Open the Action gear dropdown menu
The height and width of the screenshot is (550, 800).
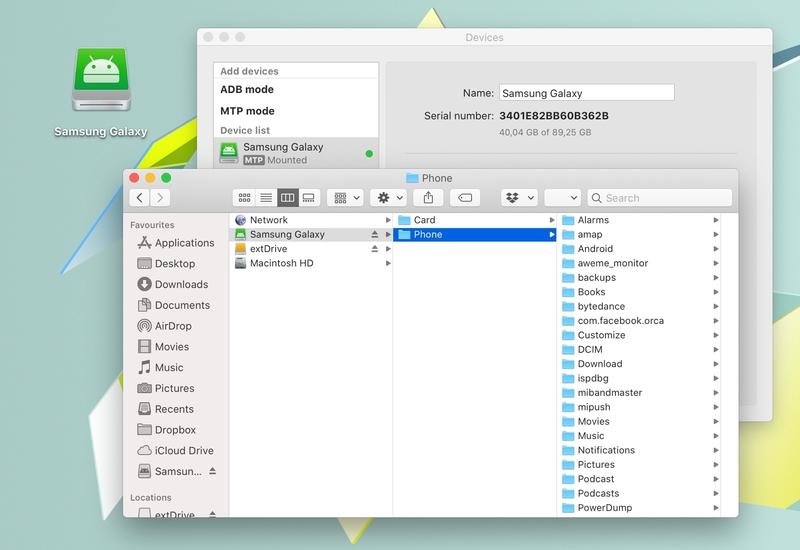387,198
